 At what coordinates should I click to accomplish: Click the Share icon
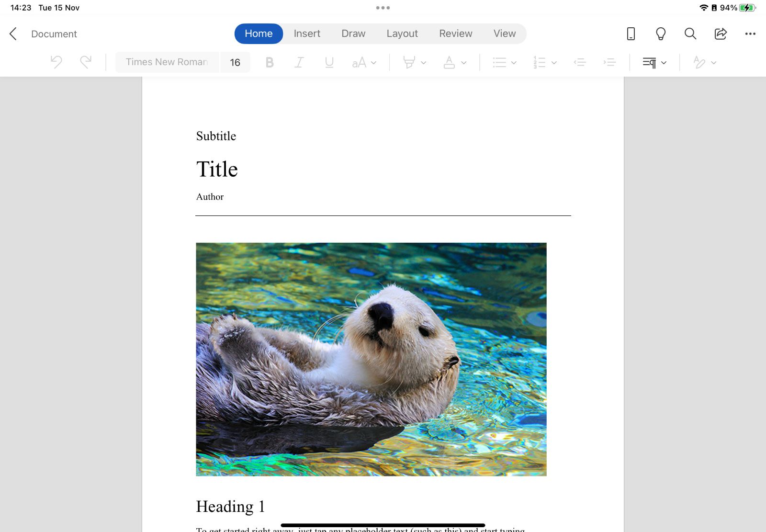pos(720,34)
